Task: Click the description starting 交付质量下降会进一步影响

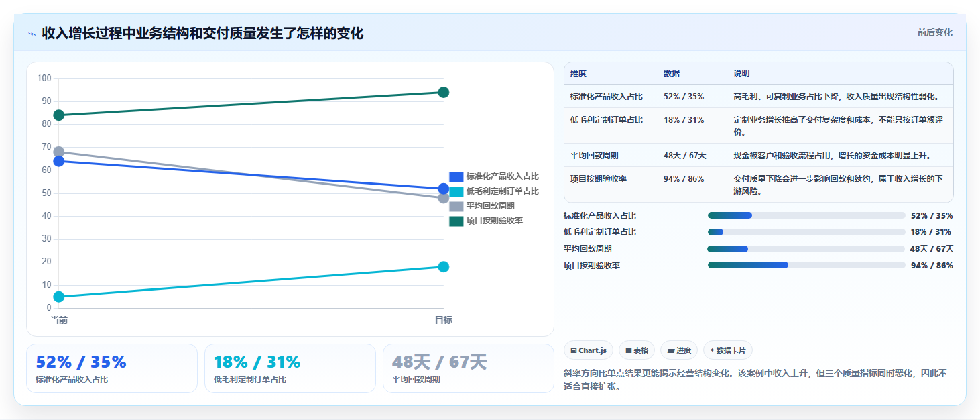Action: tap(839, 185)
